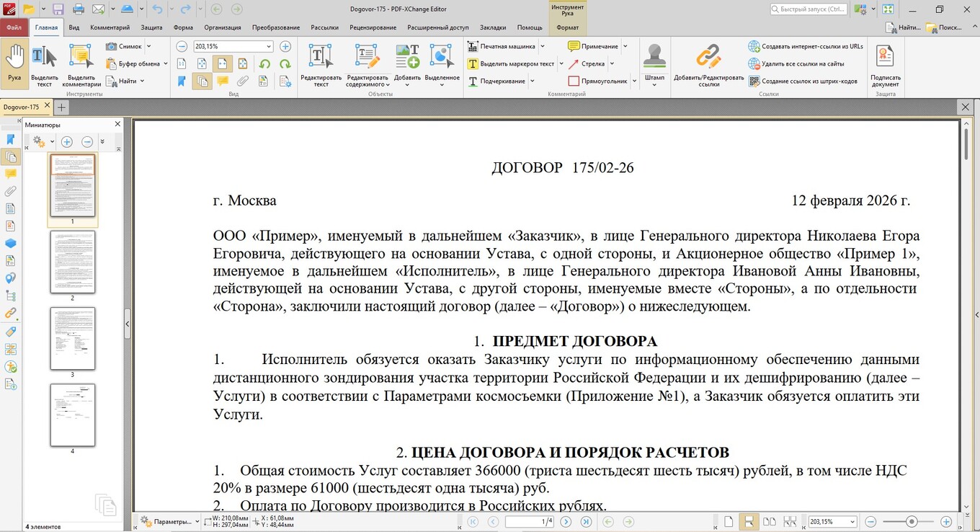Viewport: 980px width, 532px height.
Task: Expand Редактировать содержимого dropdown
Action: pos(388,85)
